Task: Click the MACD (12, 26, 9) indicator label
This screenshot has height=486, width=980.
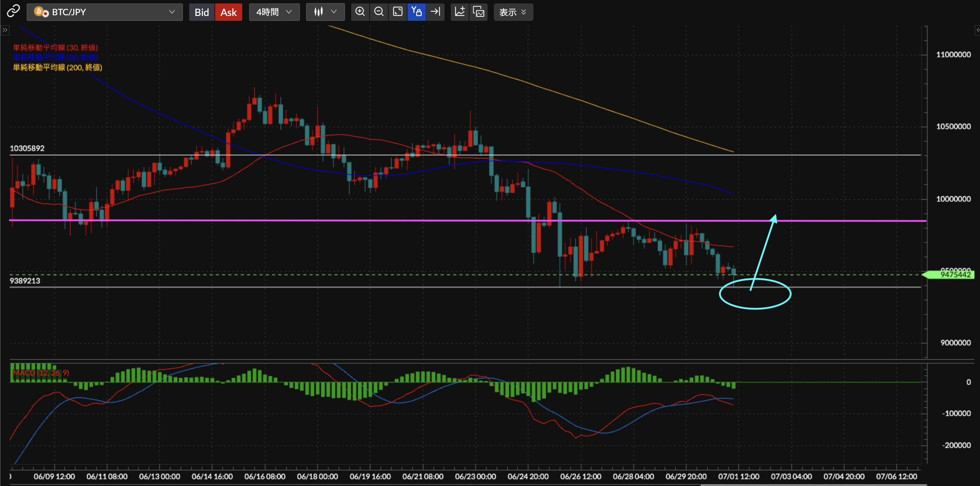Action: coord(41,372)
